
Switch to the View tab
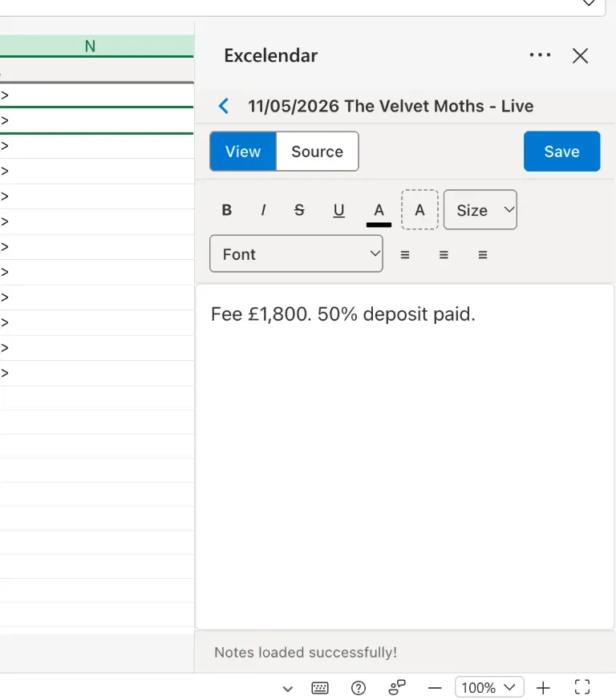243,152
